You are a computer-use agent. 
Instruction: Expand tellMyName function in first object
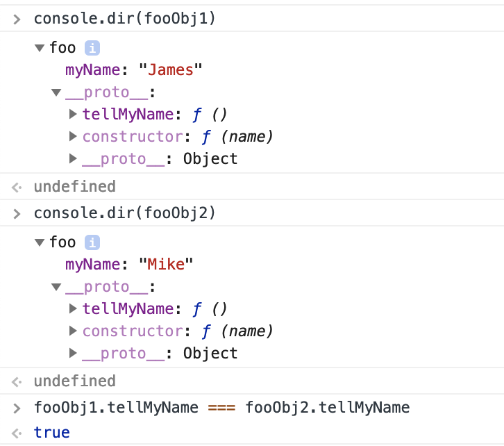click(x=73, y=115)
